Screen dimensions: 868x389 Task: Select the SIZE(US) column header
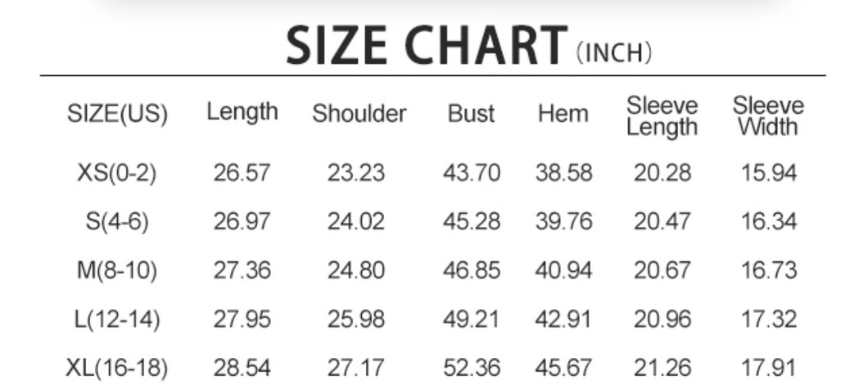tap(117, 114)
